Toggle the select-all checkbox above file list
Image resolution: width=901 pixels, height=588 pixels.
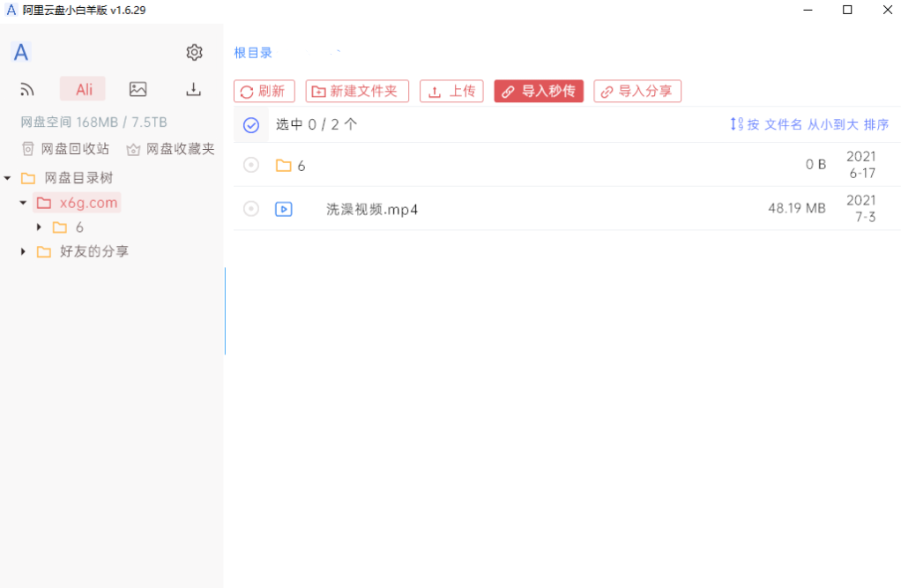(250, 124)
